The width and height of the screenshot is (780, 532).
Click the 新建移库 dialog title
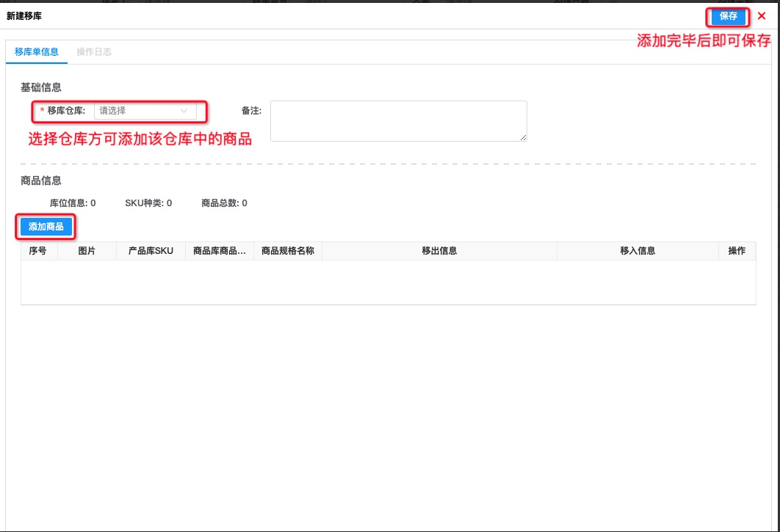coord(24,16)
